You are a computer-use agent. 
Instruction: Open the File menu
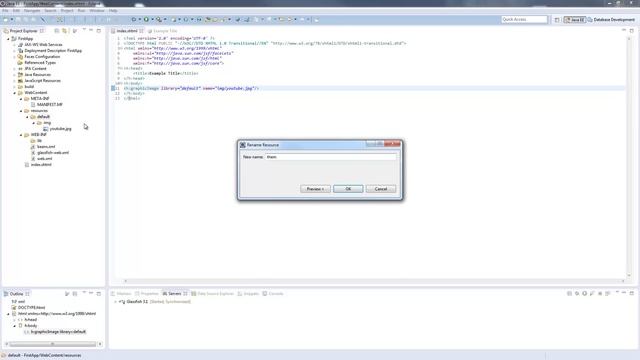tap(5, 11)
